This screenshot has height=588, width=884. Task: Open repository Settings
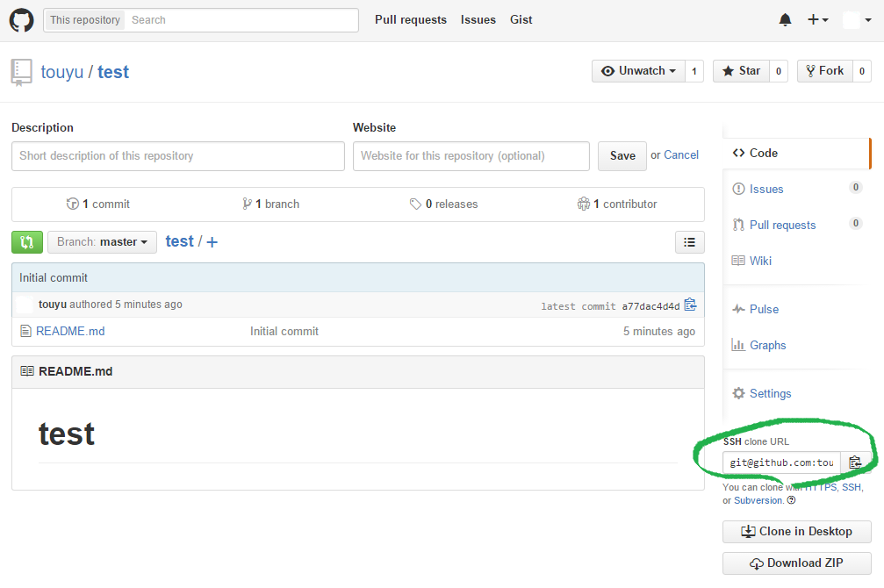(x=796, y=393)
